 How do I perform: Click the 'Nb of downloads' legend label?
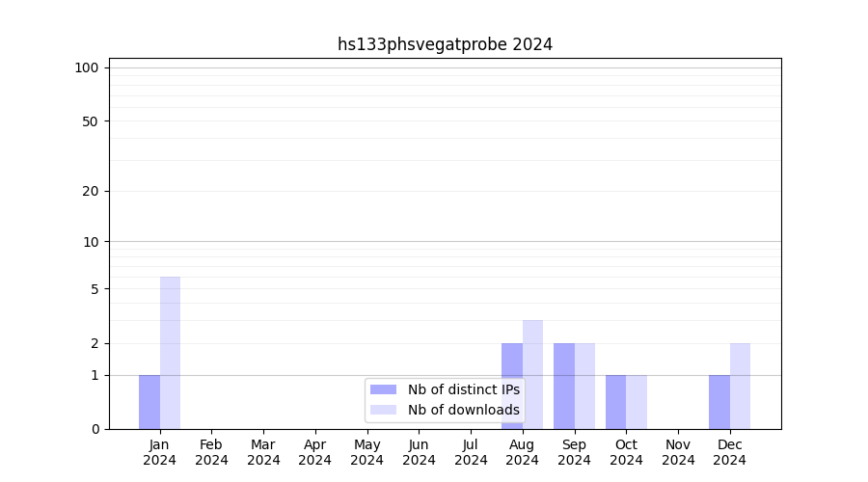(463, 410)
